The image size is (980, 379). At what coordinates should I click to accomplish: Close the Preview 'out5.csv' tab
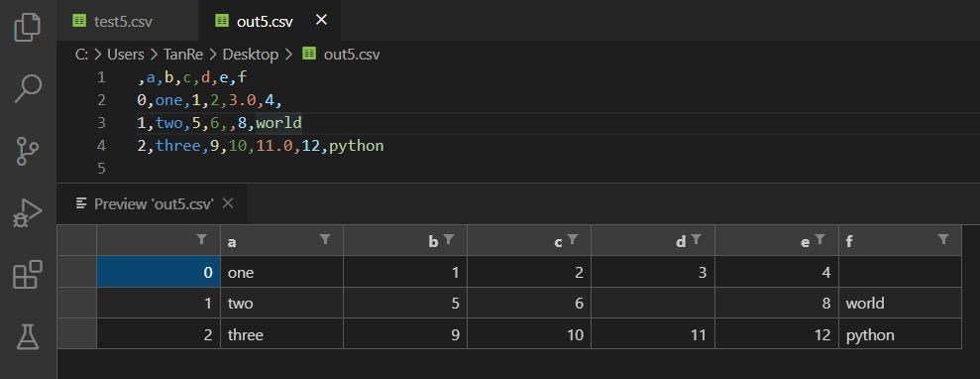point(228,203)
